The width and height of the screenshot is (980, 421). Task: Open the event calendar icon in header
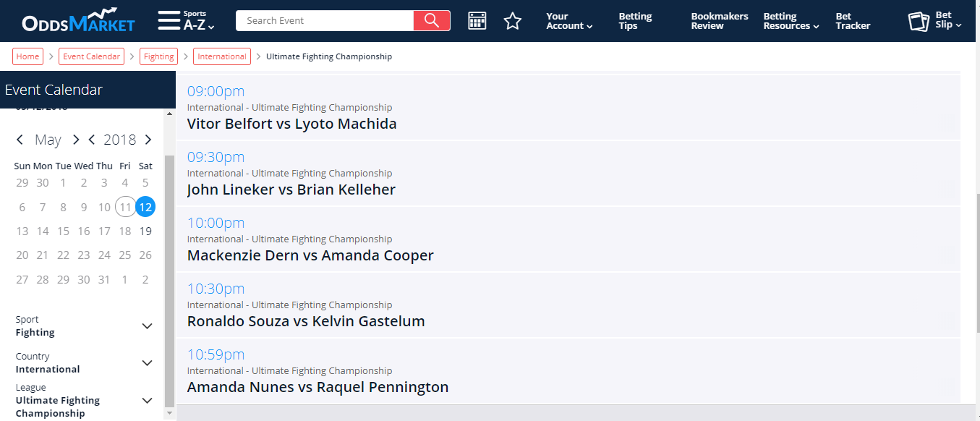point(477,20)
